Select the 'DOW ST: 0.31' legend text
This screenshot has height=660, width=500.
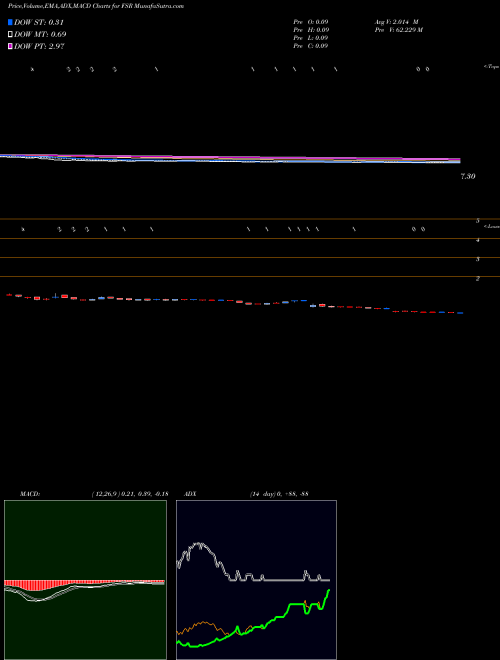point(39,22)
